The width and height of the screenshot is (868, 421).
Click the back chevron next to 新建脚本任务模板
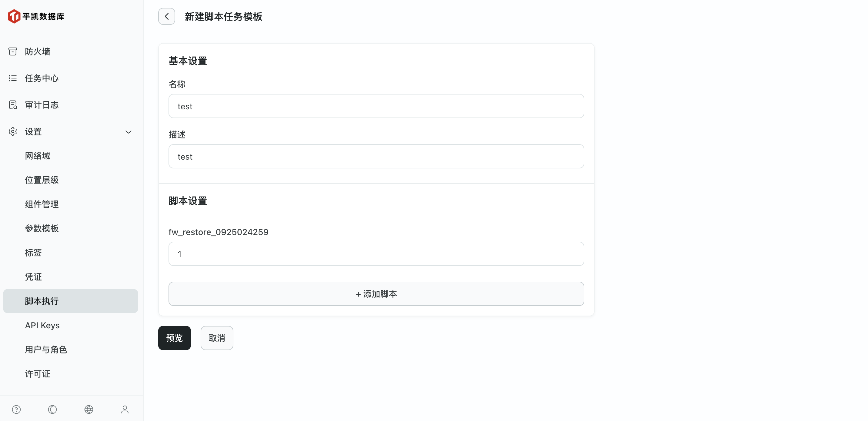[166, 16]
